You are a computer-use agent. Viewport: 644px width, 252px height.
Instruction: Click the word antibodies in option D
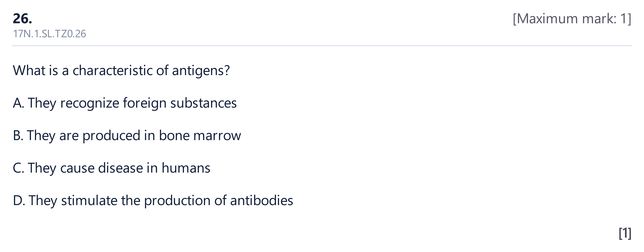[262, 201]
